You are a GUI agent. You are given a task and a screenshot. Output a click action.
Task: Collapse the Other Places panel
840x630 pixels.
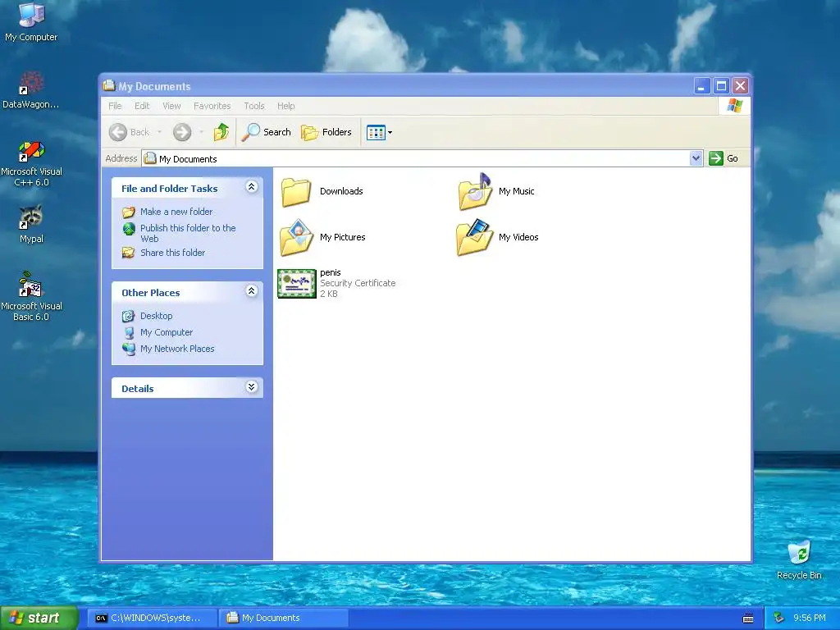coord(251,291)
